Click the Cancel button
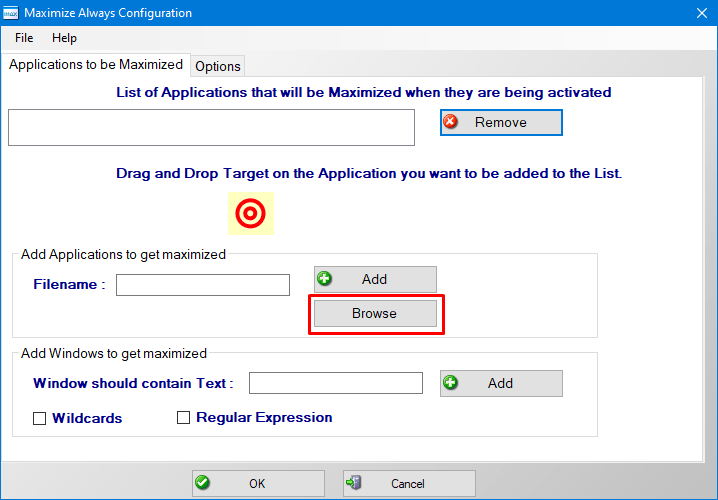Screen dimensions: 718x500 [x=409, y=484]
